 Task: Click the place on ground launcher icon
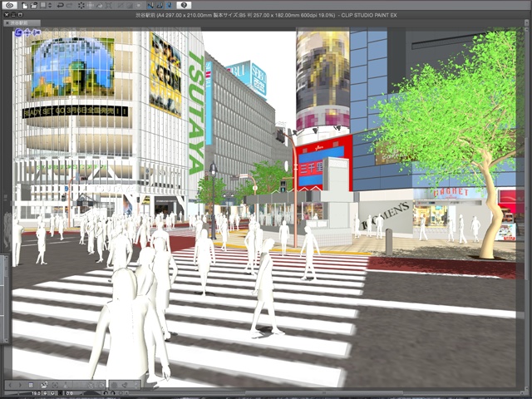(x=66, y=385)
